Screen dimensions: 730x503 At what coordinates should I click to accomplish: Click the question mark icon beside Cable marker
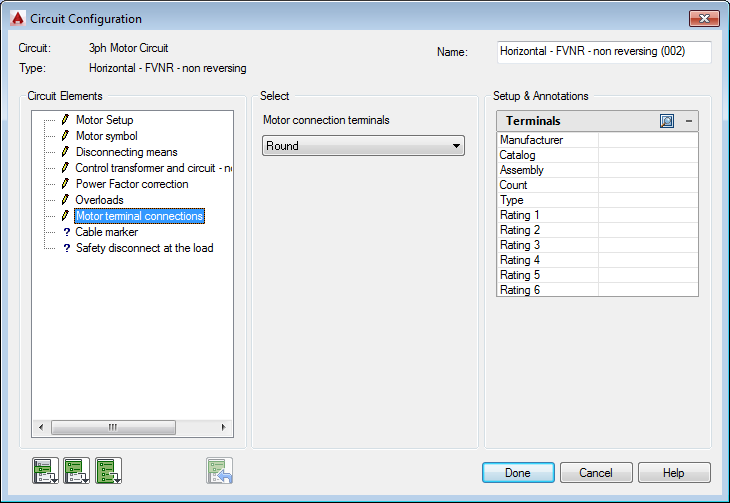click(66, 232)
